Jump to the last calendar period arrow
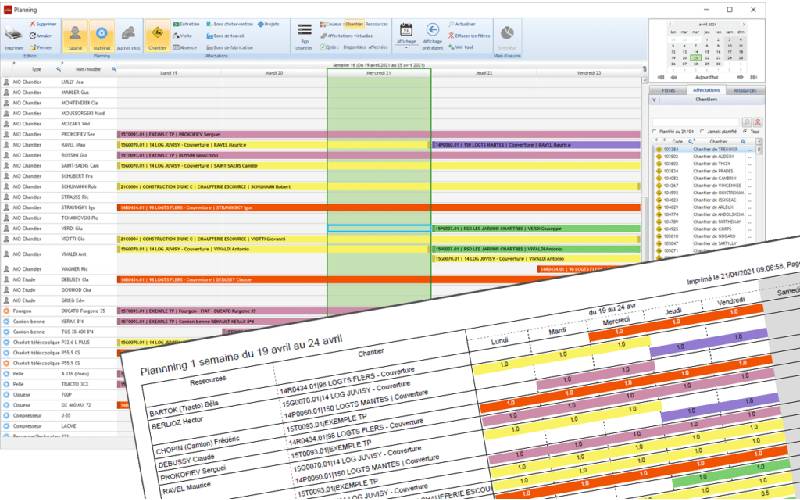 (x=754, y=77)
